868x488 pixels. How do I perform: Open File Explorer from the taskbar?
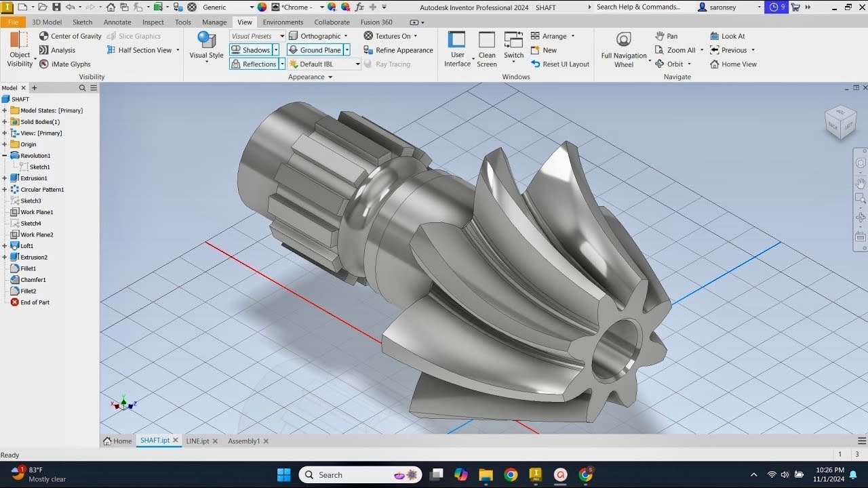coord(486,474)
